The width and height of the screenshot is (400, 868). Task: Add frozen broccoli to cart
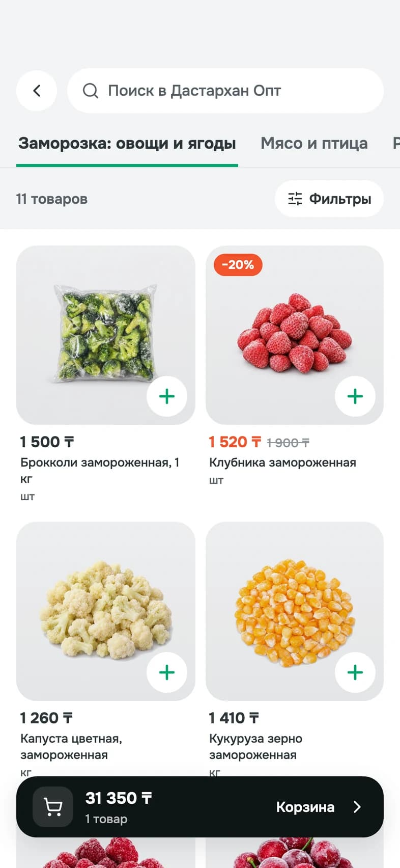click(167, 396)
